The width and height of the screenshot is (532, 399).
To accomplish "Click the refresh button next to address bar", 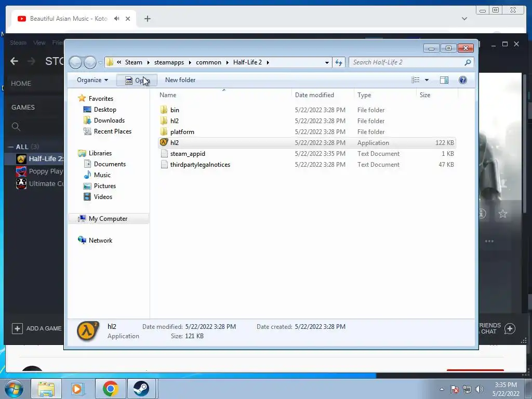I will (x=339, y=62).
